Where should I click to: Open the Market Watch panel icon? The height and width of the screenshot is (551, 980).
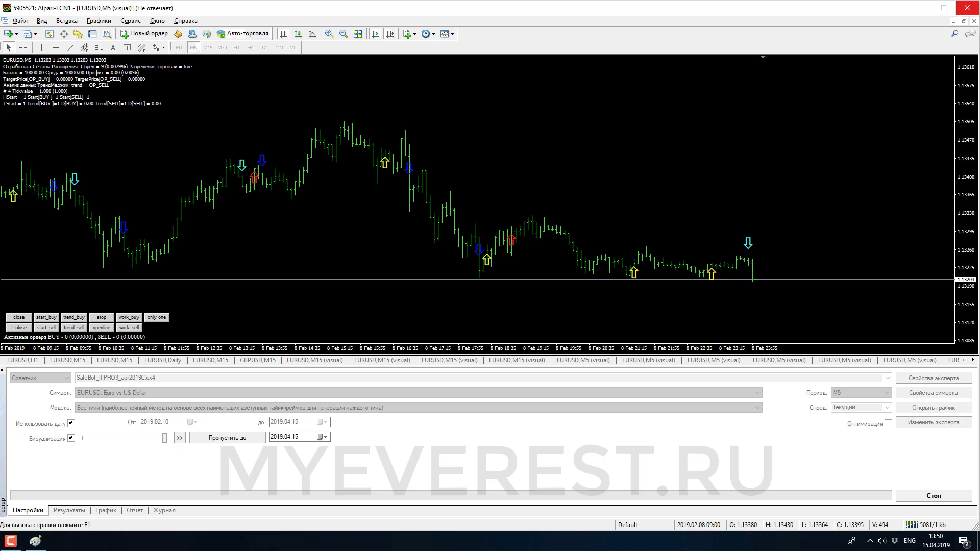tap(50, 34)
